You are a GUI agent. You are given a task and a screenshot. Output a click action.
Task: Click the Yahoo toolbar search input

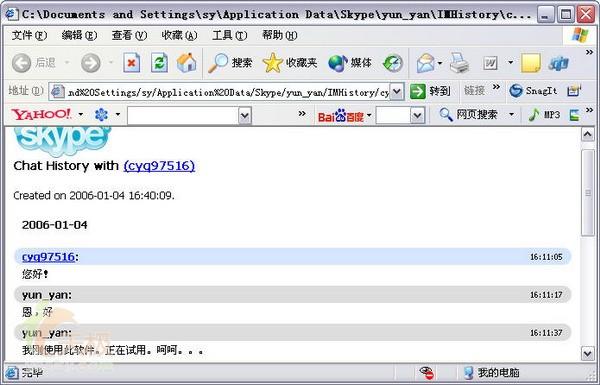click(x=183, y=115)
